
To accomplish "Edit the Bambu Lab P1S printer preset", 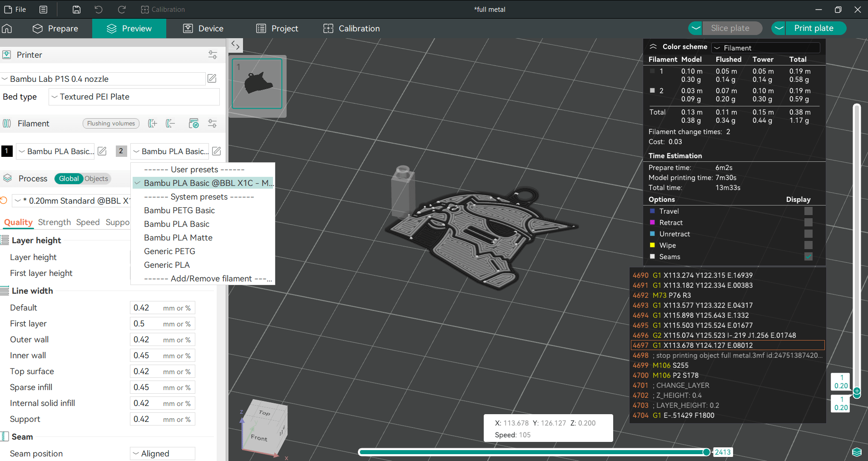I will (212, 79).
